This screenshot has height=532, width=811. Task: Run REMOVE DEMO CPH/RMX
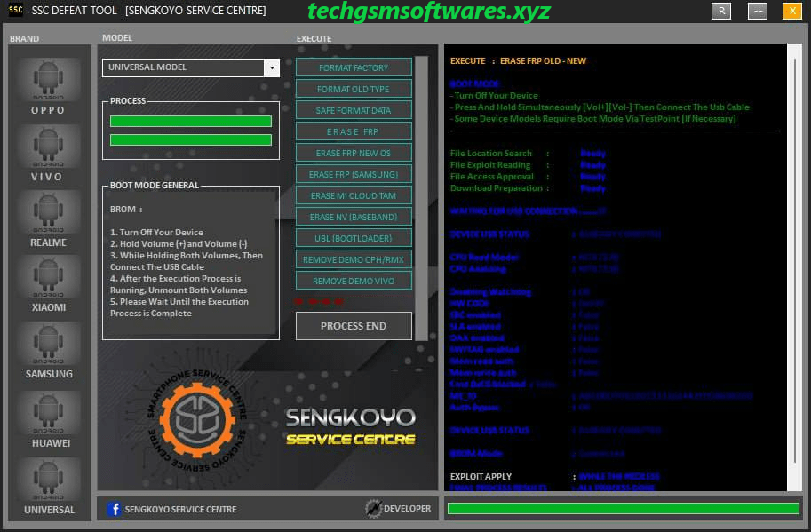pyautogui.click(x=354, y=259)
